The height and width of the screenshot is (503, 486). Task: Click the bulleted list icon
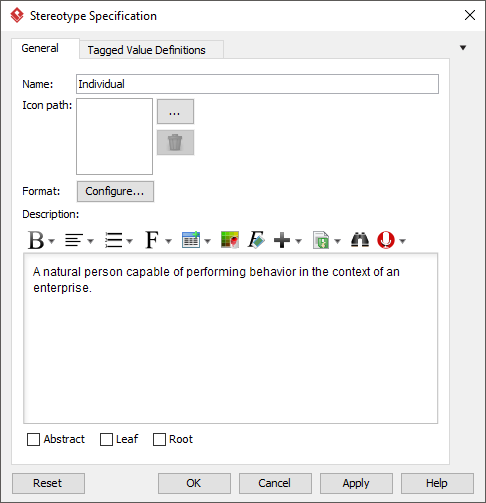click(114, 240)
